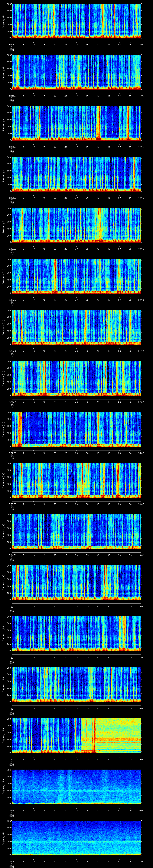Screen dimensions: 153x868
Task: Select the 20:00 end time label
Action: (x=141, y=300)
